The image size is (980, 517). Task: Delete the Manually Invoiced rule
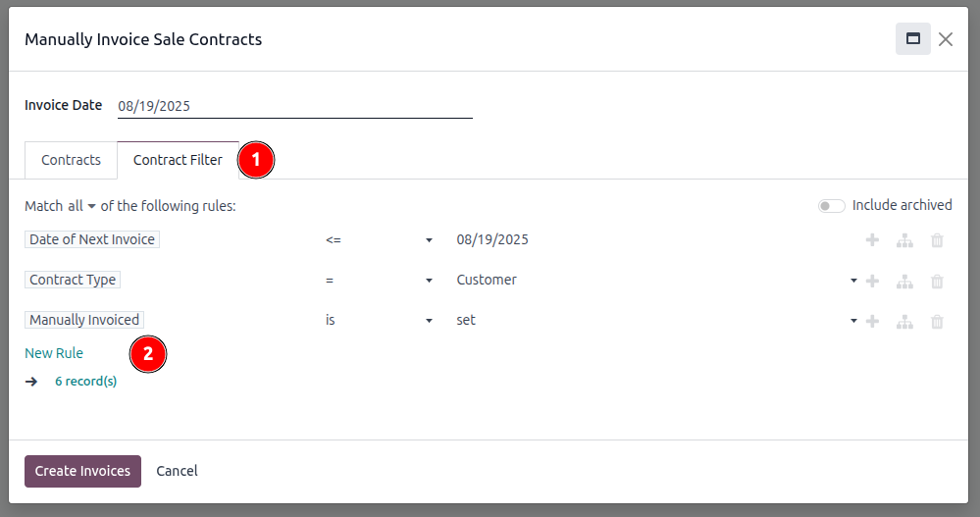click(937, 322)
